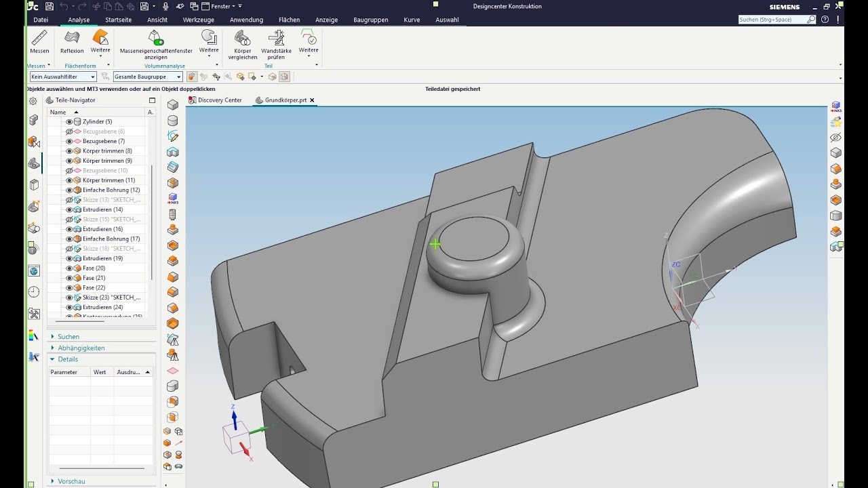Click the microphone icon in quick access bar
The image size is (868, 488).
[x=165, y=6]
